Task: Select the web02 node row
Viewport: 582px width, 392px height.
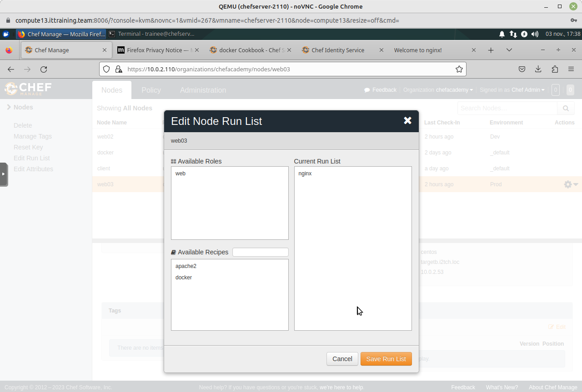Action: coord(337,136)
